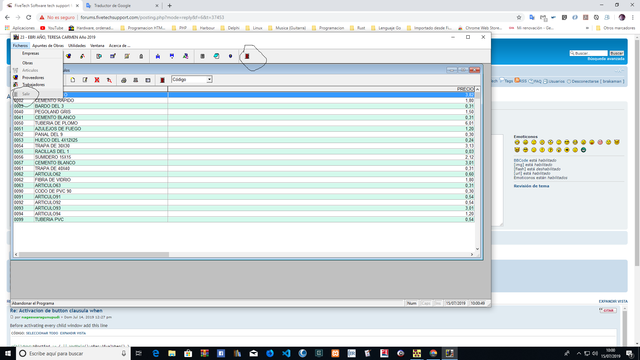Click the forum Buscar button
The width and height of the screenshot is (640, 360).
click(616, 53)
